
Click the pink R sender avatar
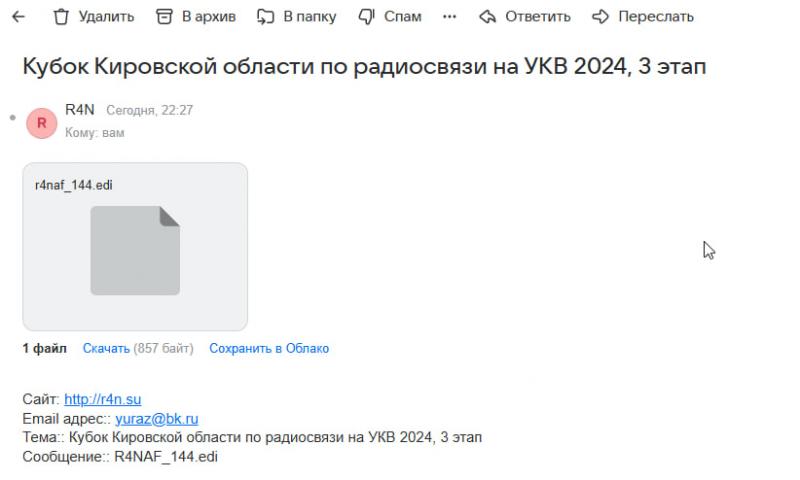click(41, 121)
